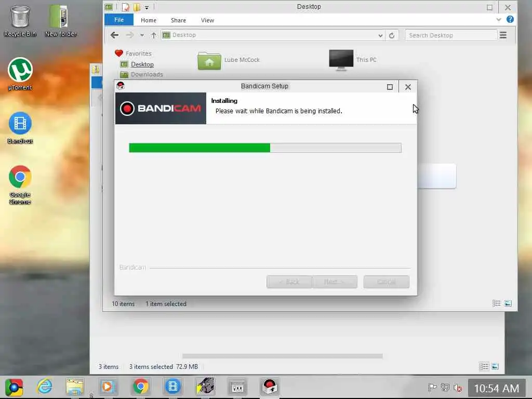Go back in Desktop explorer window
532x399 pixels.
114,35
